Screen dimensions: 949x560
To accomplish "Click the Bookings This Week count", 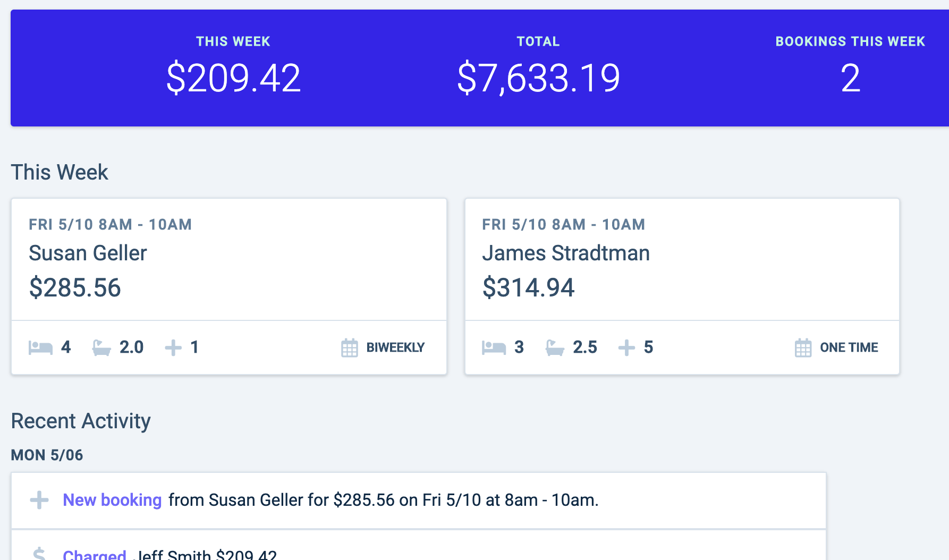I will point(850,78).
